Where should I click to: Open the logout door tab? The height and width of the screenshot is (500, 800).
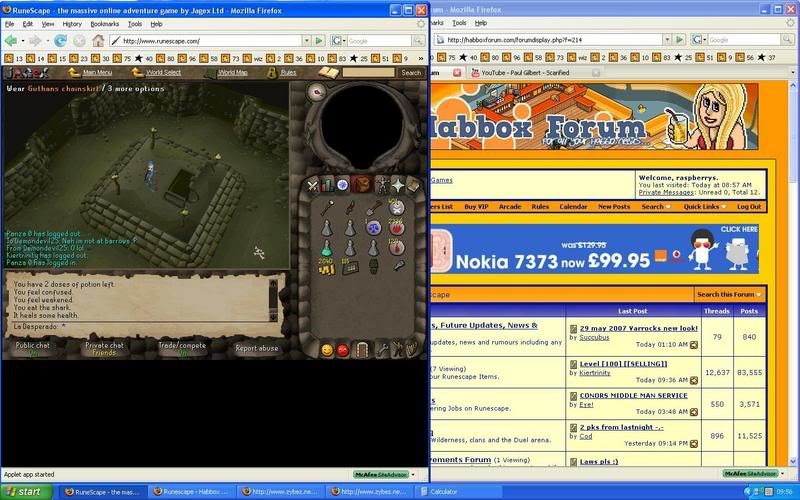point(362,350)
